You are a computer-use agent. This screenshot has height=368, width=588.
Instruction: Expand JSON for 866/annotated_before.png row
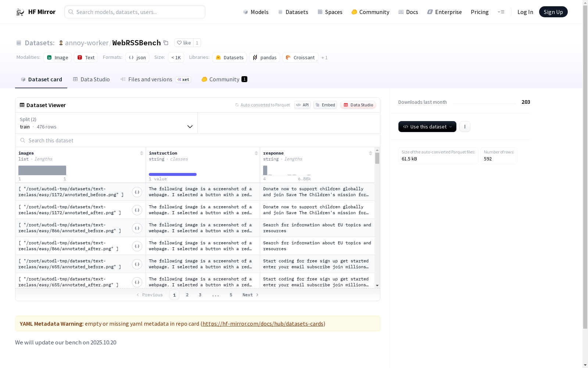137,228
